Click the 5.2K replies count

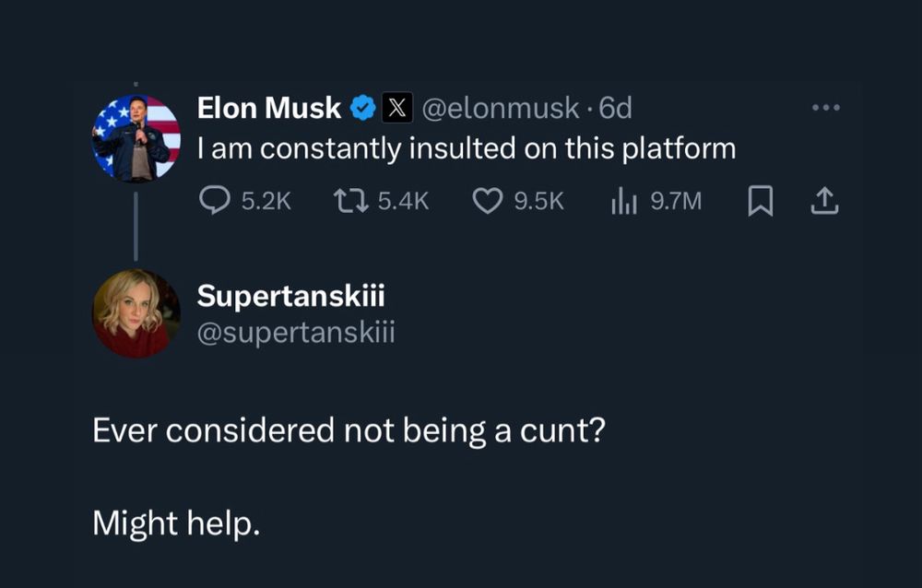tap(266, 201)
